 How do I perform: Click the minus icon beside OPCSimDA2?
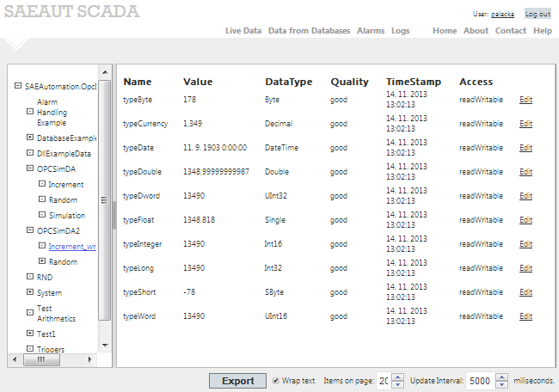coord(30,230)
